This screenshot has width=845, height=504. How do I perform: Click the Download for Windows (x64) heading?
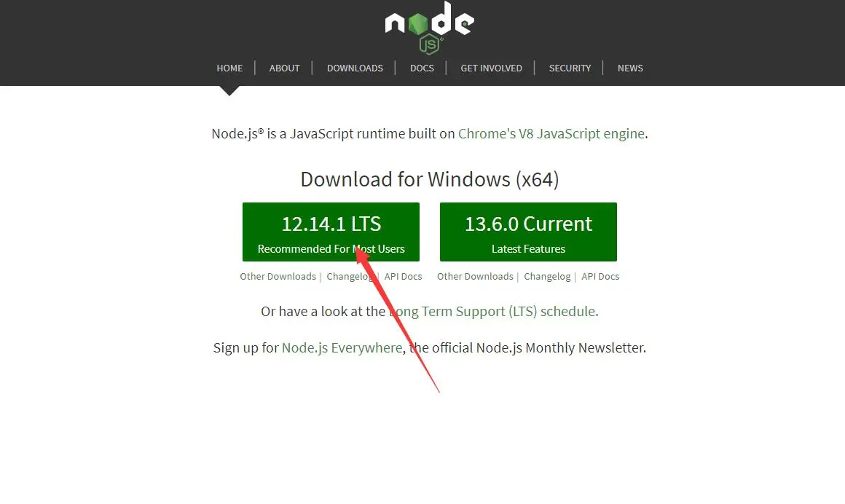point(430,179)
